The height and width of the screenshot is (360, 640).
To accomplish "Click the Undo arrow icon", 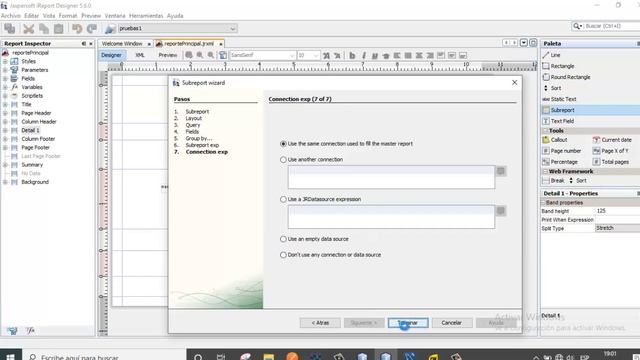I will click(77, 29).
